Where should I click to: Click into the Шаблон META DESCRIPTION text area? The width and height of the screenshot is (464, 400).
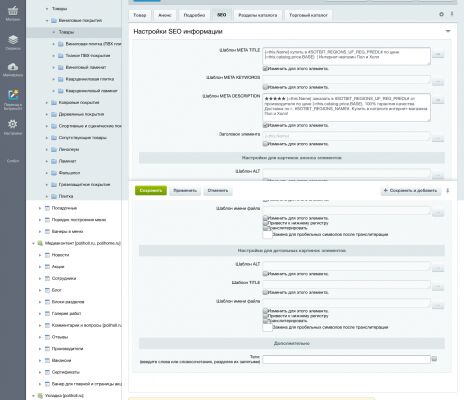click(346, 108)
